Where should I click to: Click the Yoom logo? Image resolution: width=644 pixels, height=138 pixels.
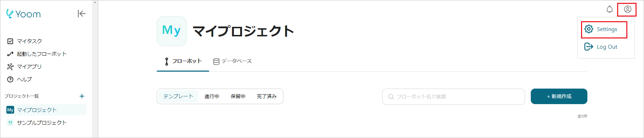pyautogui.click(x=23, y=14)
